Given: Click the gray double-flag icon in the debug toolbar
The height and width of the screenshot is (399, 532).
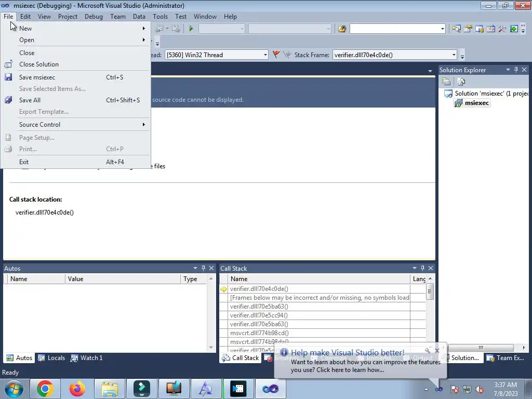Looking at the screenshot, I should tap(287, 55).
